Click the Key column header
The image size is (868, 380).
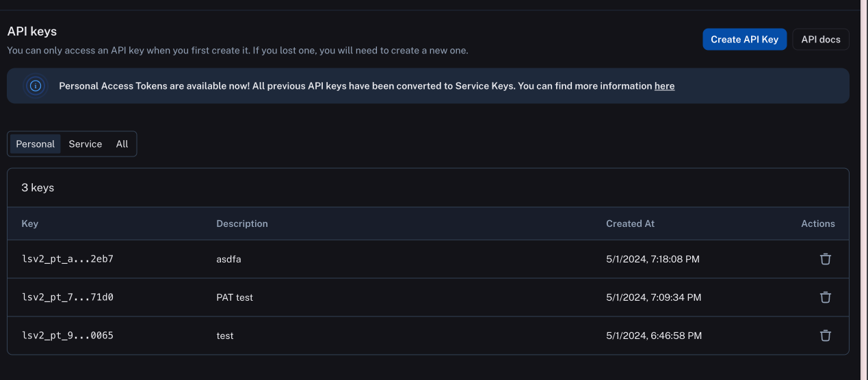click(x=30, y=223)
